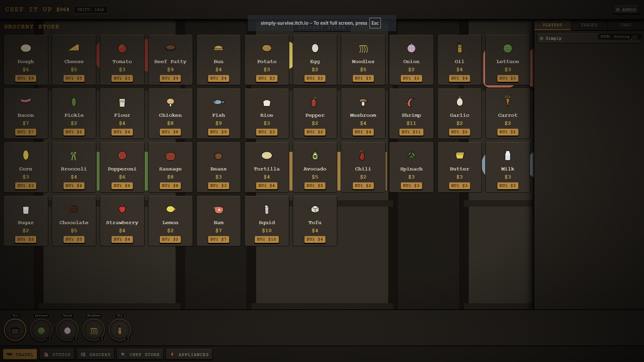Click the Tofu cube icon
Image resolution: width=644 pixels, height=362 pixels.
315,209
